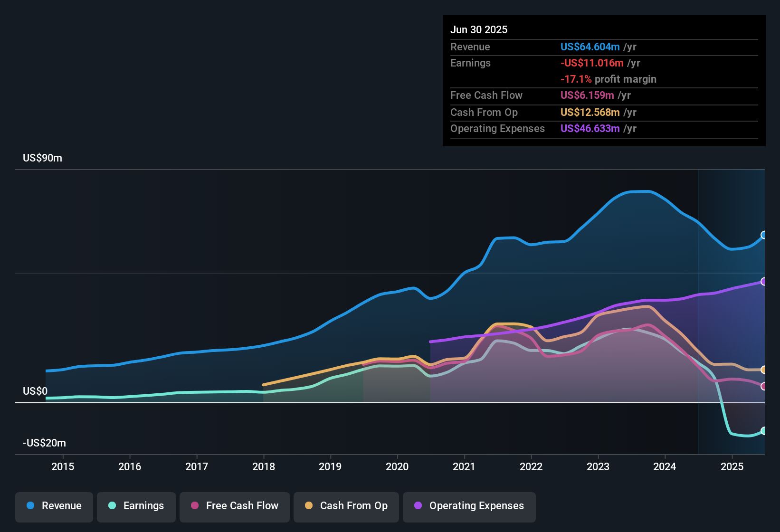Click the 2023 year label on the axis

tap(599, 466)
